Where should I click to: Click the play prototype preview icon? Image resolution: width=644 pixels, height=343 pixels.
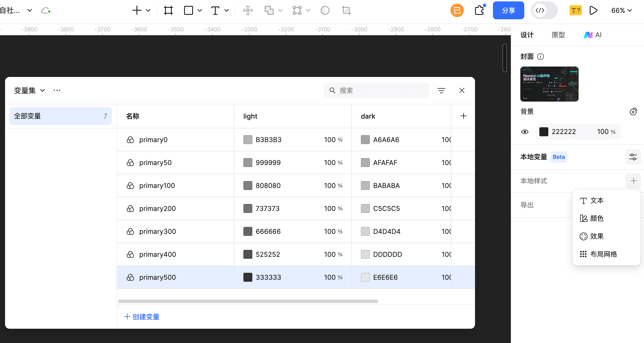[x=593, y=11]
